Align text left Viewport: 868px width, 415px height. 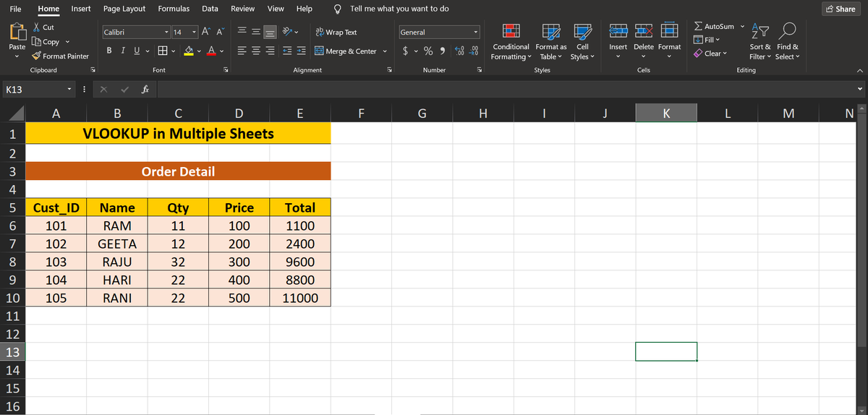(242, 51)
